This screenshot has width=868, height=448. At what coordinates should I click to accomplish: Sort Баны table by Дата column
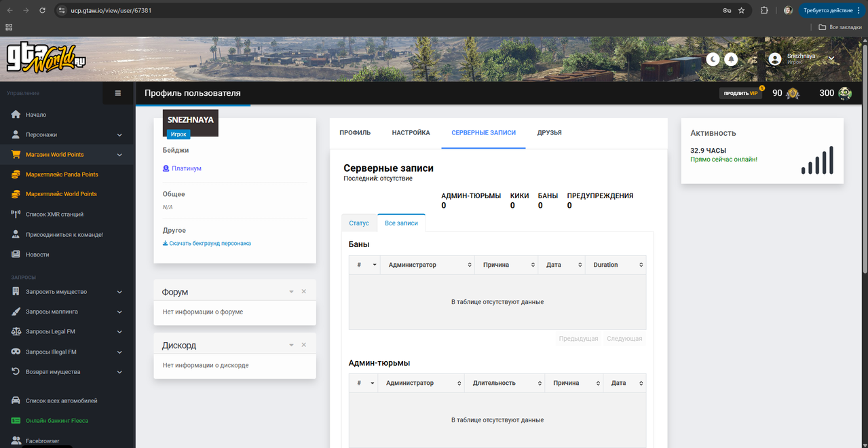click(561, 265)
